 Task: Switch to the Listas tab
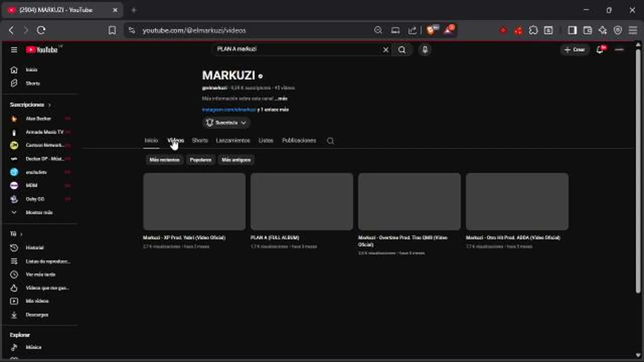tap(266, 141)
